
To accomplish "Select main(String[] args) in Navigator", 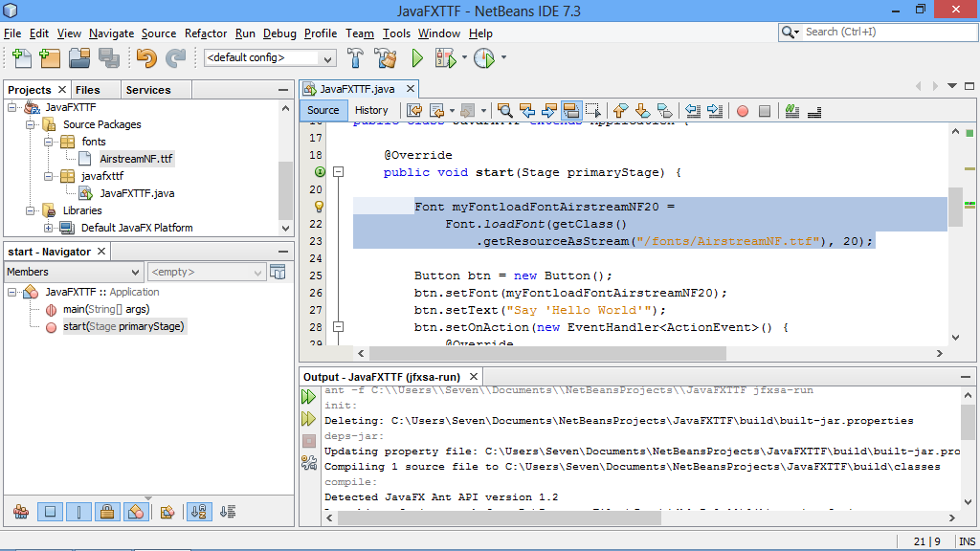I will 105,309.
